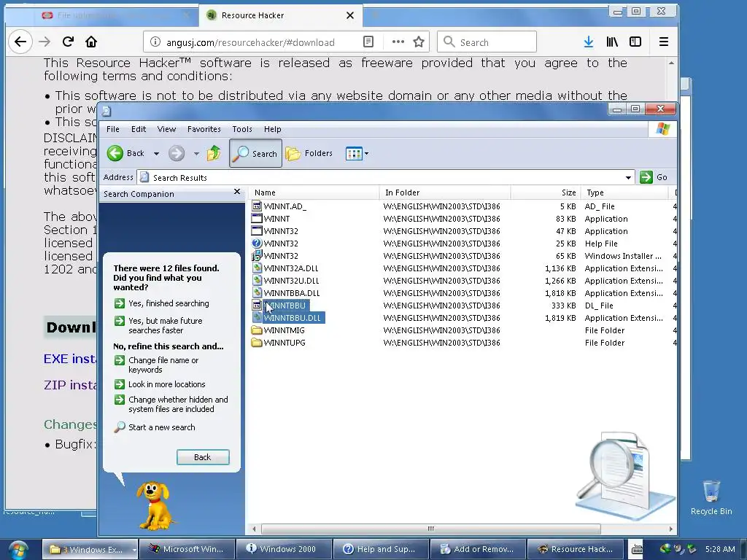
Task: Open Firefox home page
Action: 91,42
